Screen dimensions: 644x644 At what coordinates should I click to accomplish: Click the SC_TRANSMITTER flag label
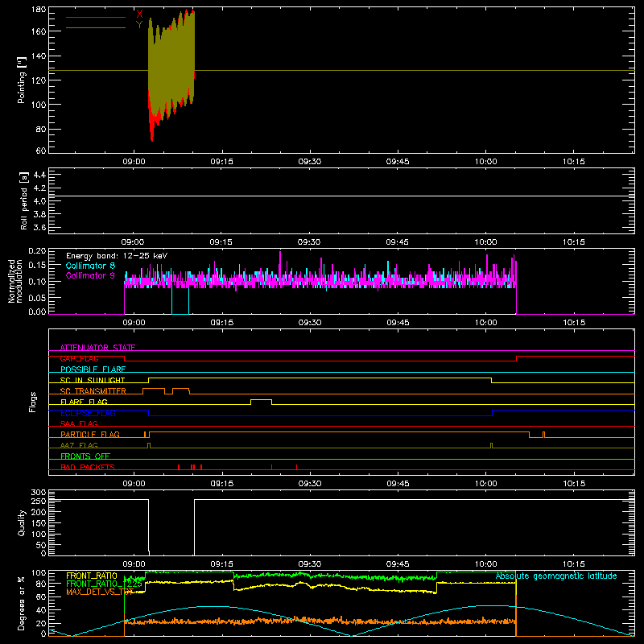(93, 391)
